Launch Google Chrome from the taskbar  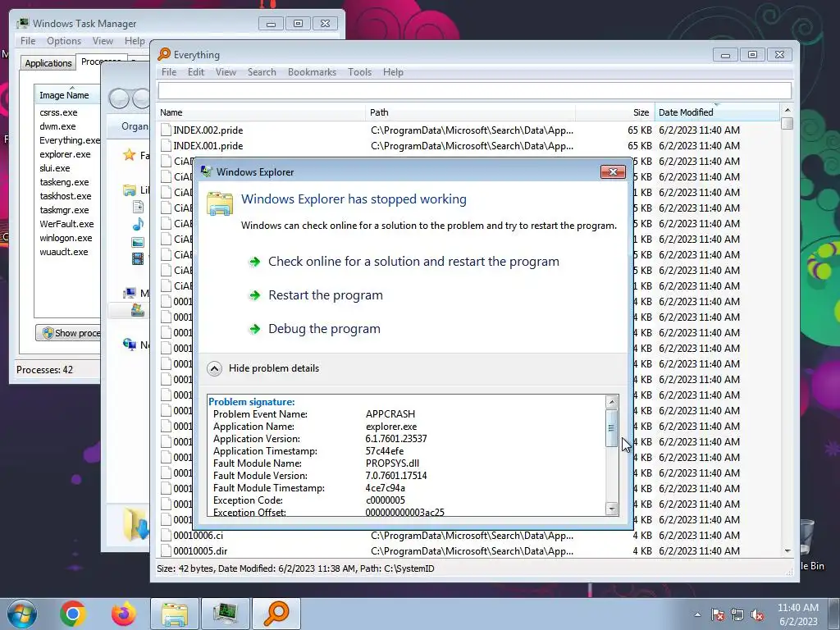[x=73, y=614]
